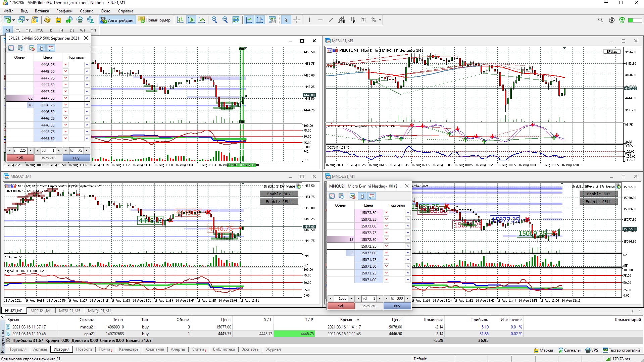Increase the sl value in EPU21 panel
The height and width of the screenshot is (362, 644).
pyautogui.click(x=30, y=151)
